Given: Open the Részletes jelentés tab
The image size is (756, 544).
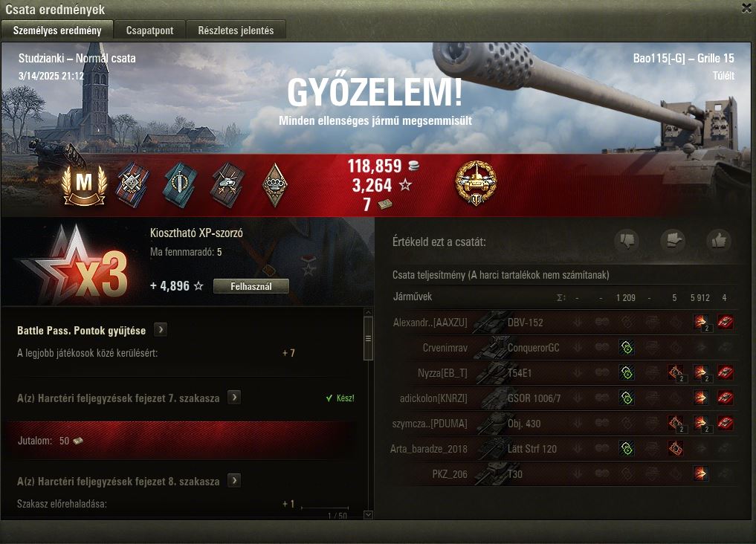Looking at the screenshot, I should coord(236,30).
